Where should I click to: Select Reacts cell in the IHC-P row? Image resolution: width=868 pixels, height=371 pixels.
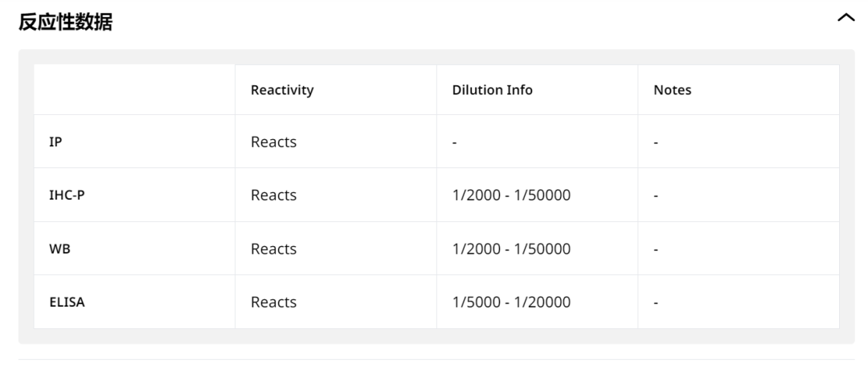click(x=274, y=196)
